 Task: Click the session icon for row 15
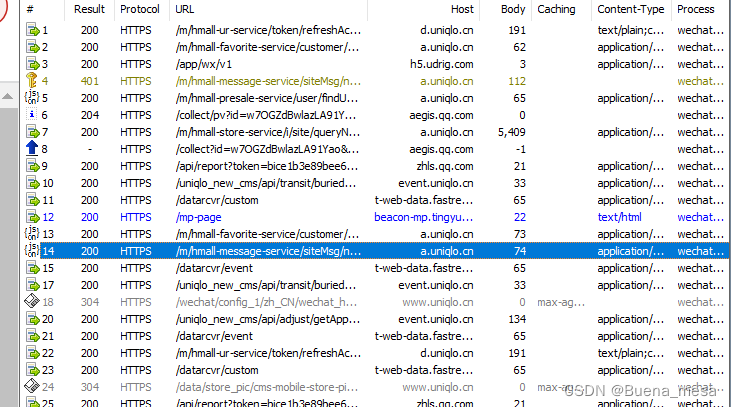pos(32,269)
